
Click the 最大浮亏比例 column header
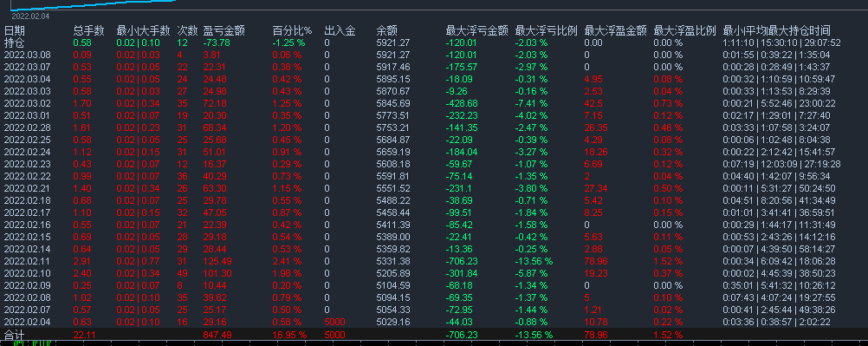[x=547, y=30]
